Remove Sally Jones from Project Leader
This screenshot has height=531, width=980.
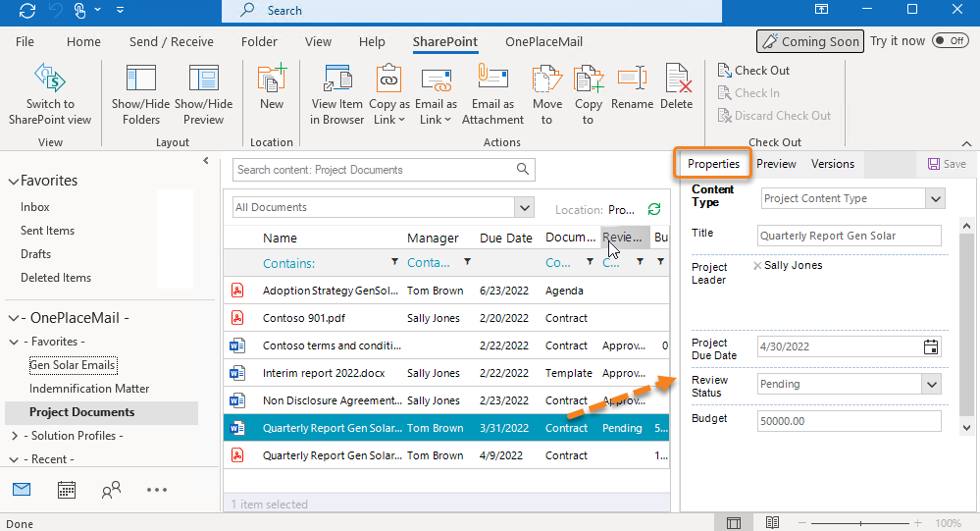click(757, 266)
